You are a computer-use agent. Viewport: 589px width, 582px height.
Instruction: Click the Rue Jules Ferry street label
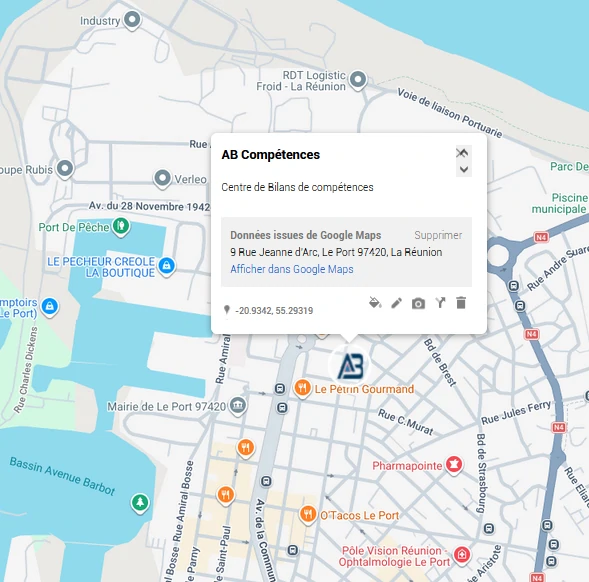(x=516, y=413)
